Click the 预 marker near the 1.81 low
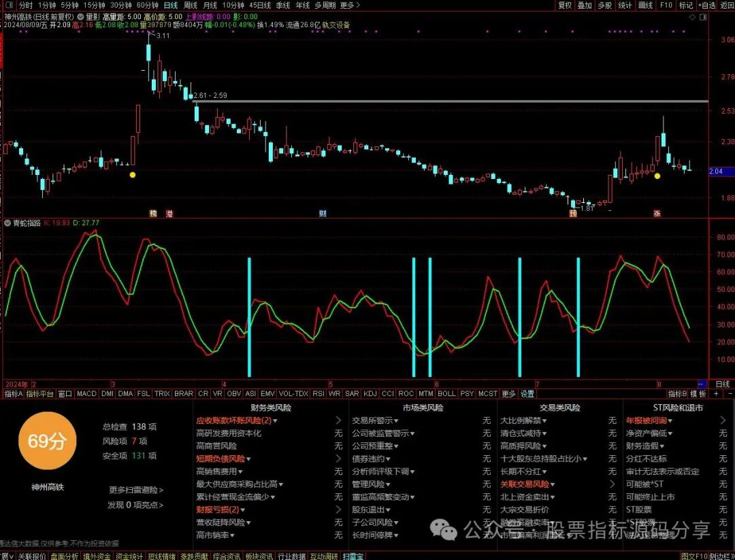This screenshot has width=735, height=560. pos(573,214)
